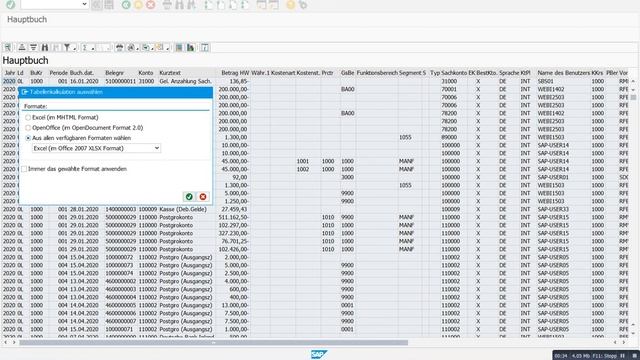The image size is (640, 360).
Task: Click the user name 'SBS01' cell
Action: click(x=545, y=81)
